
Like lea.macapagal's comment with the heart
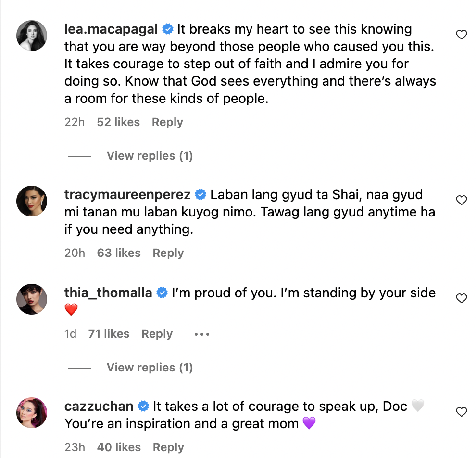pos(462,35)
